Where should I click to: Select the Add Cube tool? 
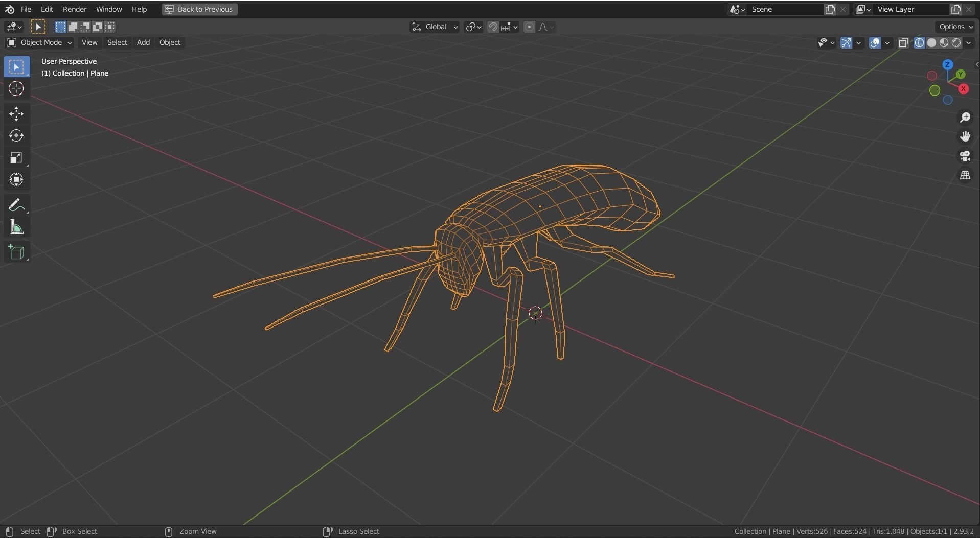click(x=16, y=251)
